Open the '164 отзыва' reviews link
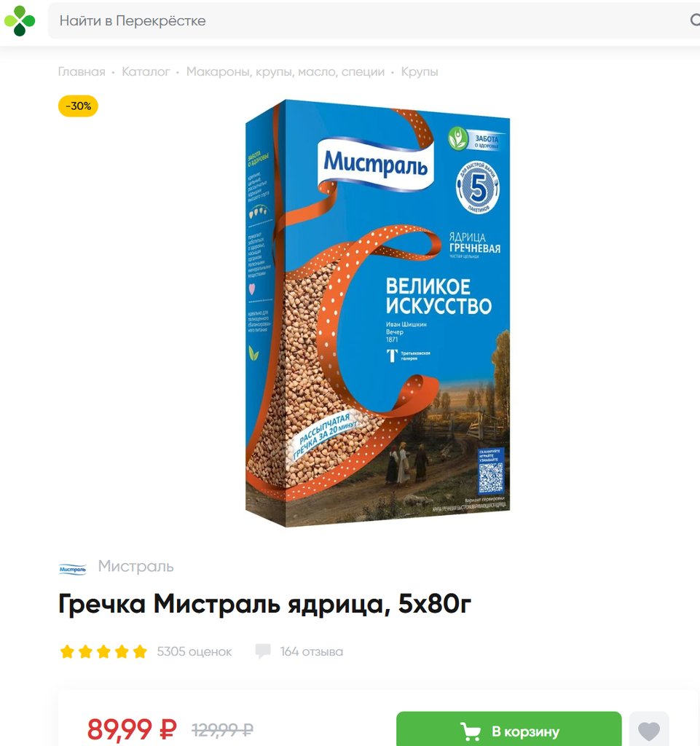 312,651
